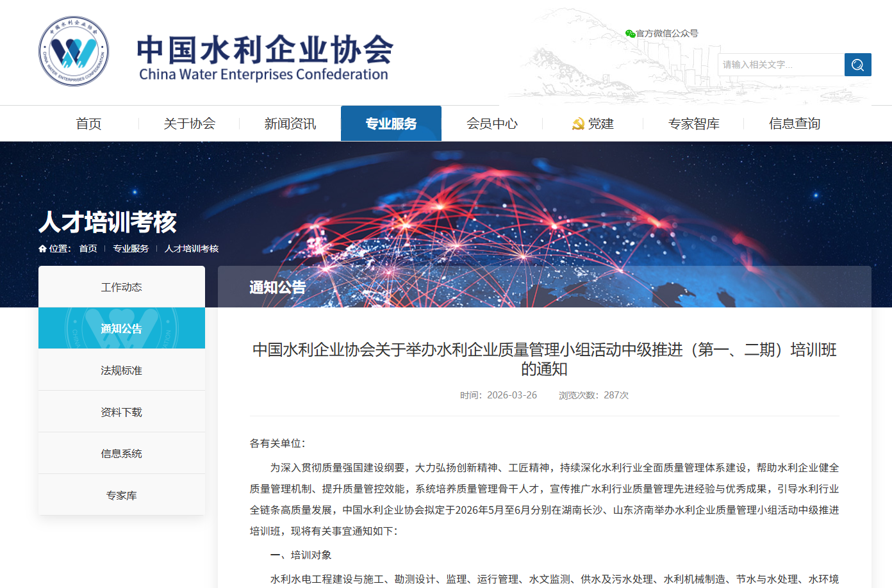Open the 信息查询 navigation entry
The image size is (892, 588).
(795, 124)
